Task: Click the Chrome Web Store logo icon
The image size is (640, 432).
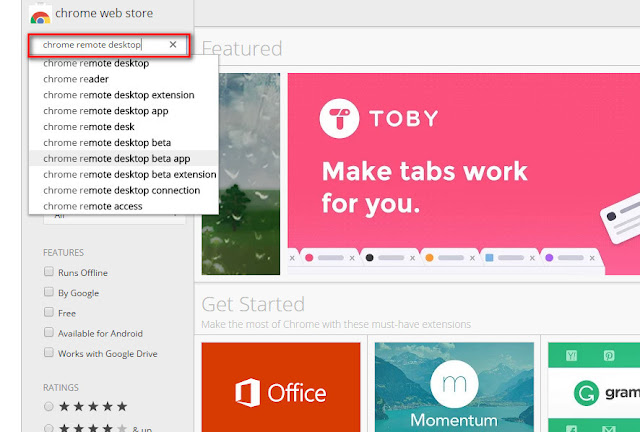Action: (x=40, y=15)
